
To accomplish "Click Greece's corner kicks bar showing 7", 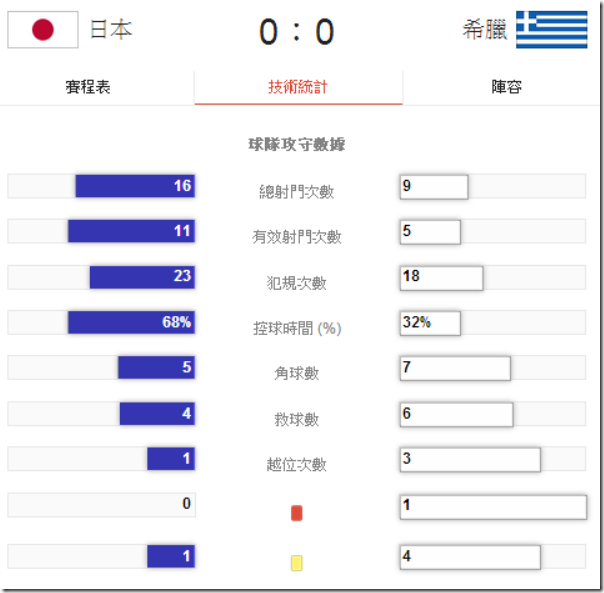I will (x=455, y=368).
